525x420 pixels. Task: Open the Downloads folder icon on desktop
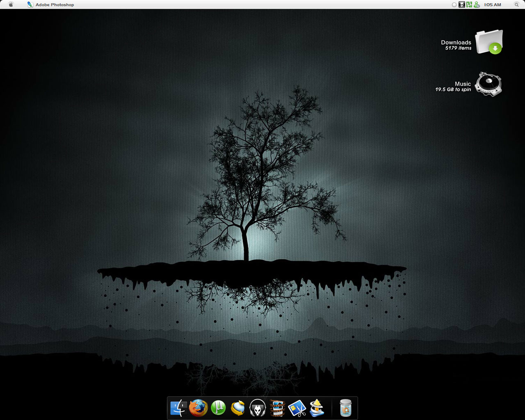point(489,42)
